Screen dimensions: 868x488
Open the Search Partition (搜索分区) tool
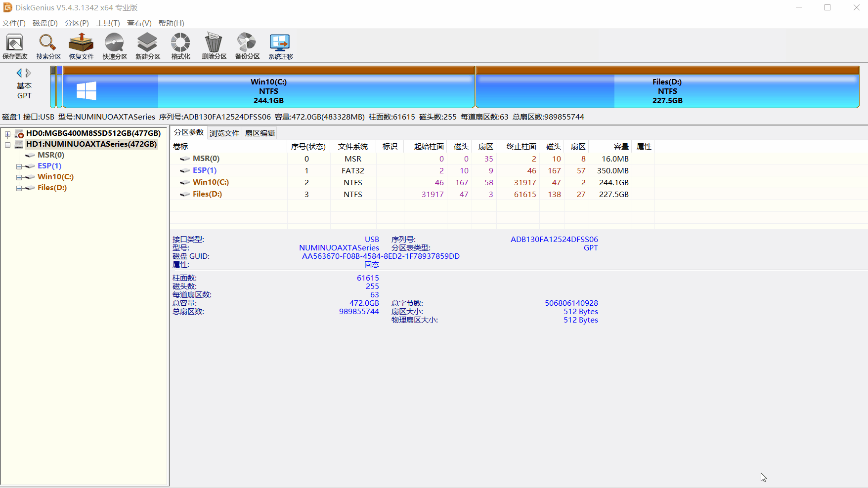click(x=48, y=46)
